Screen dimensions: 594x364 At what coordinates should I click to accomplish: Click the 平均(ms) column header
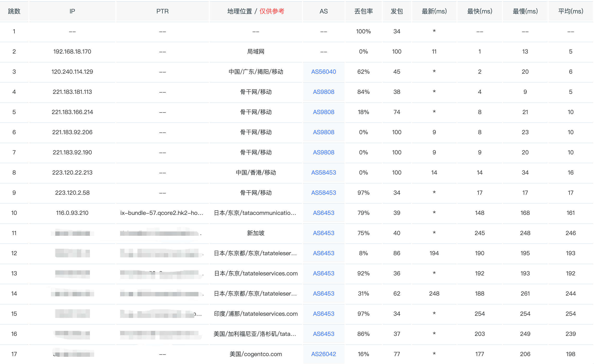(571, 11)
